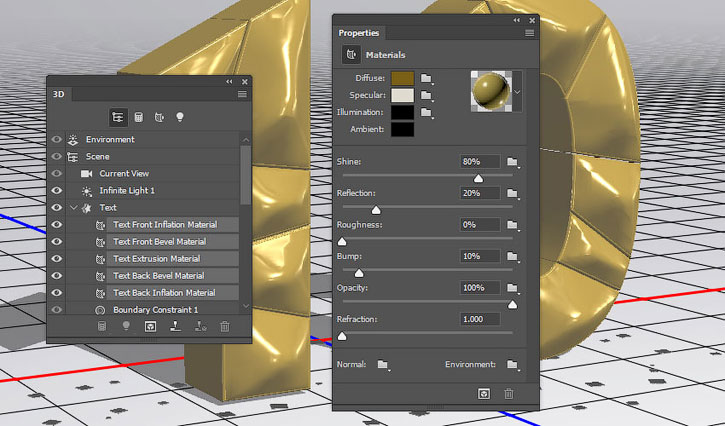
Task: Click the Refraction 1.000 value field
Action: pos(480,319)
